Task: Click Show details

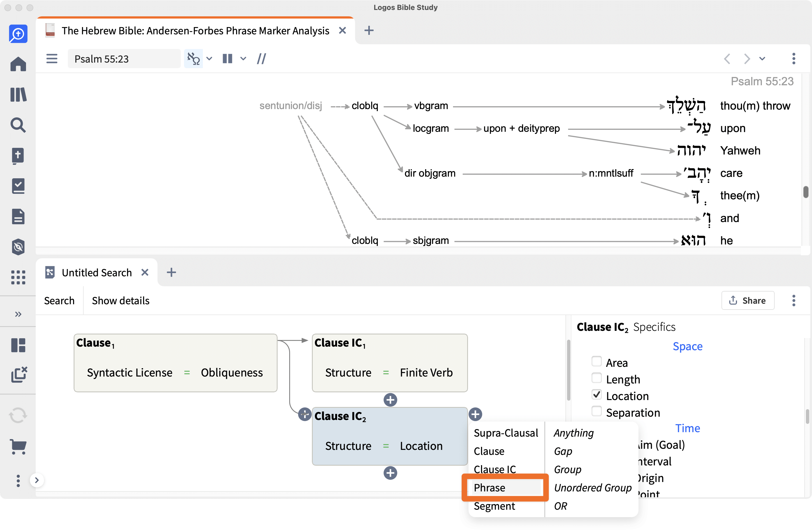Action: [x=120, y=301]
